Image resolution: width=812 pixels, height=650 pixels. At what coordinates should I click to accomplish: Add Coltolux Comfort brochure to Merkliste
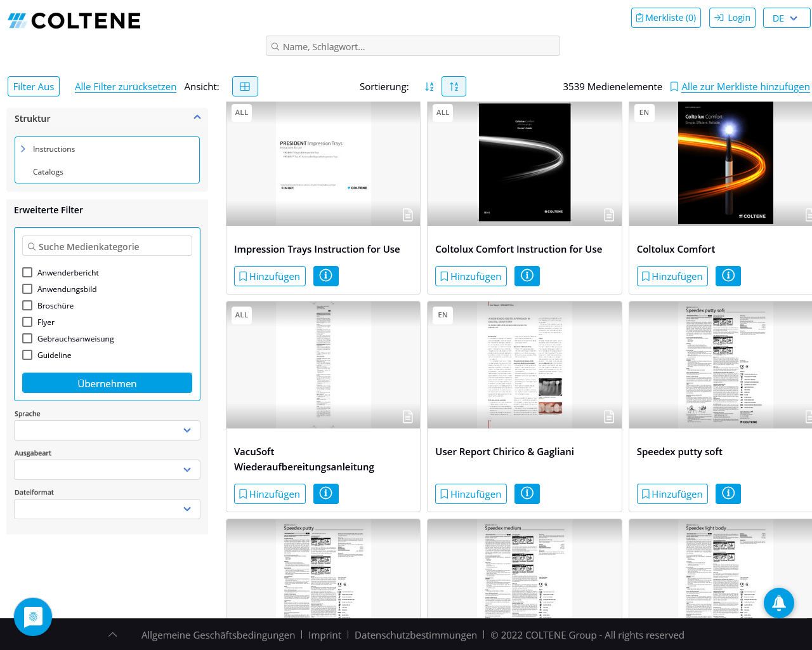pyautogui.click(x=672, y=276)
